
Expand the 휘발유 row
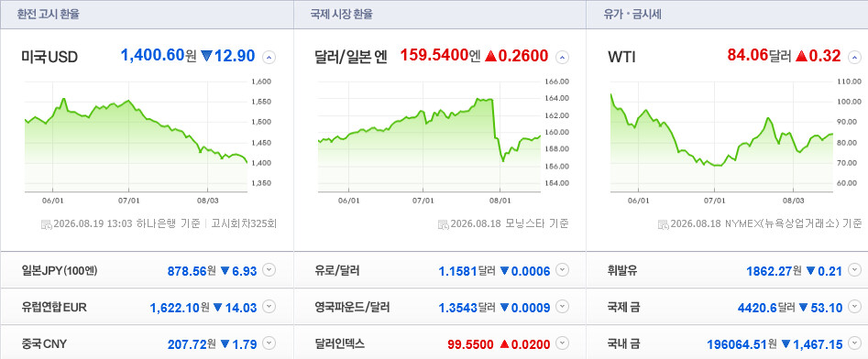(855, 270)
